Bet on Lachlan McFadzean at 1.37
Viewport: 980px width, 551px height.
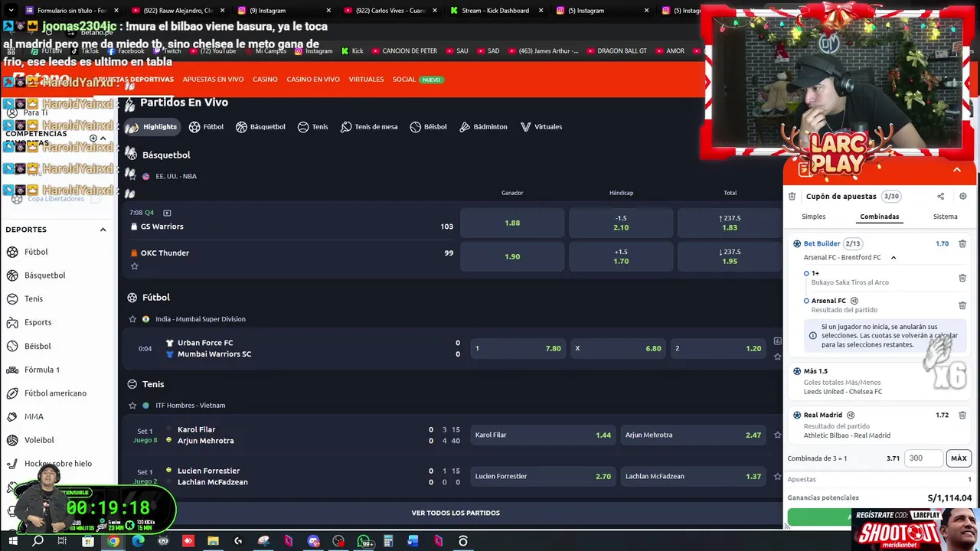[x=693, y=477]
